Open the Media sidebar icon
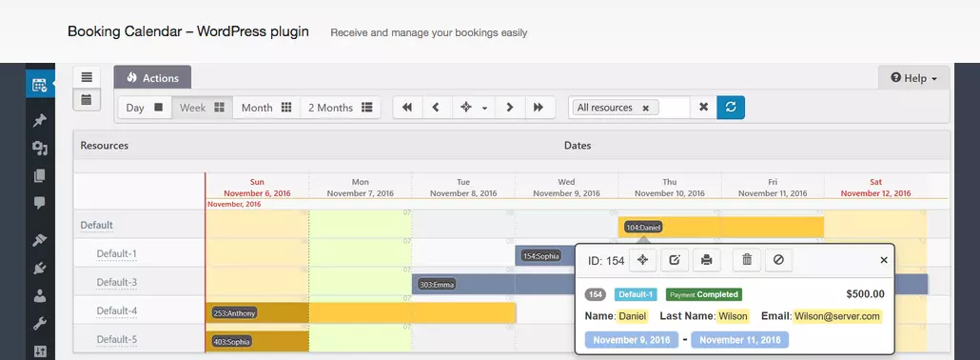This screenshot has height=360, width=980. [40, 149]
